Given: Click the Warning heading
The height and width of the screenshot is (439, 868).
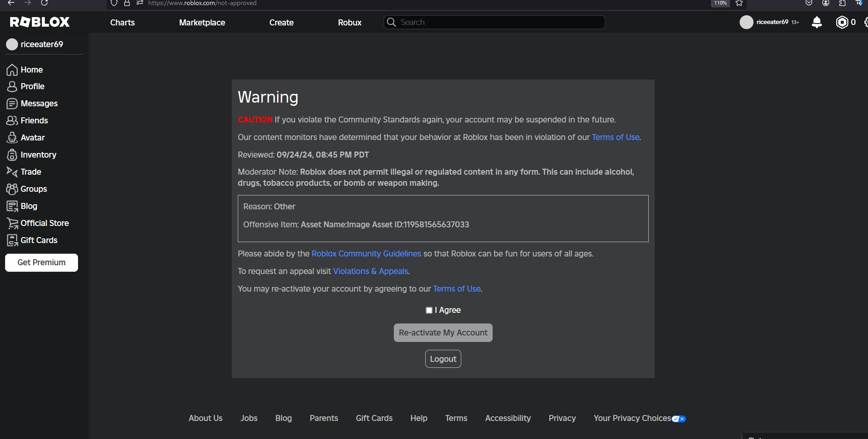Looking at the screenshot, I should click(x=268, y=97).
